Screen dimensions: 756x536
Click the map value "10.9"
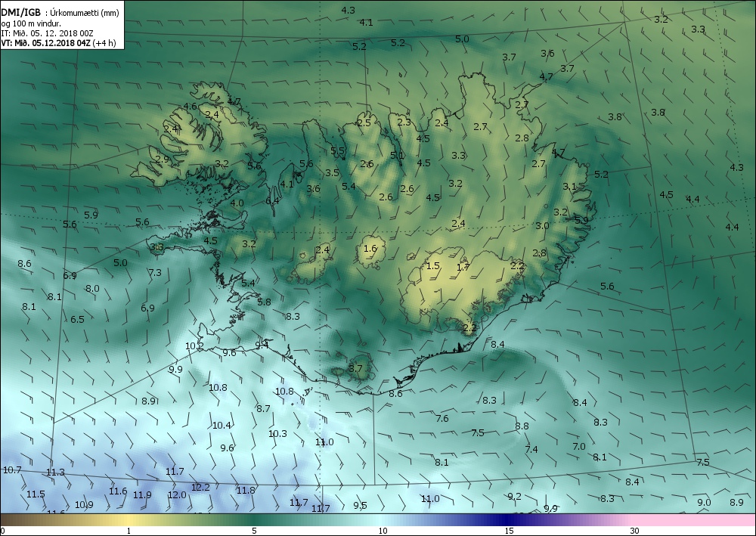coord(84,505)
